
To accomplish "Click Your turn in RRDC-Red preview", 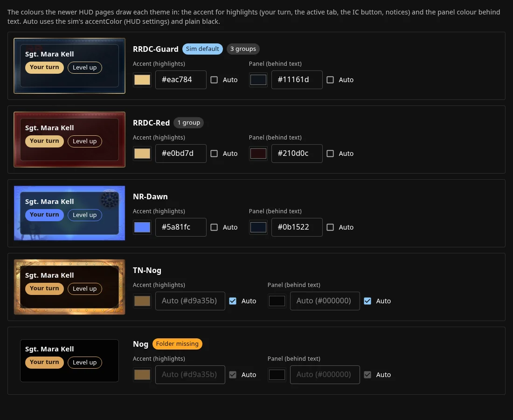I will [44, 141].
